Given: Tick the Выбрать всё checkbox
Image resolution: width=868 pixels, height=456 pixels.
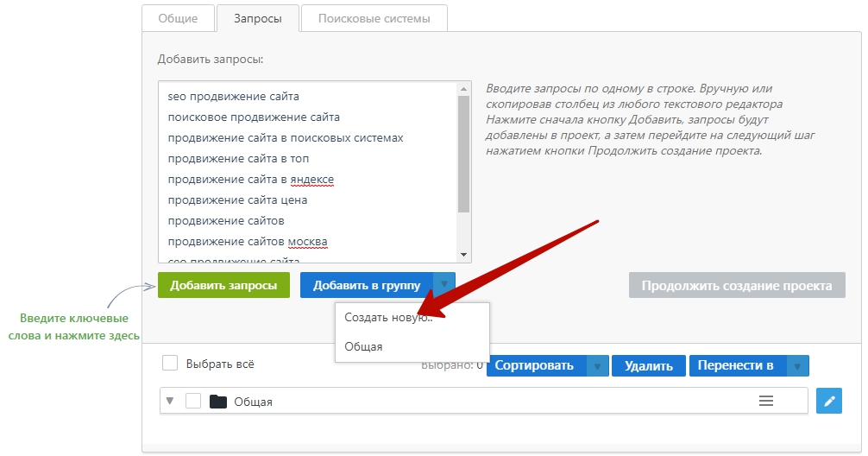Looking at the screenshot, I should pos(170,364).
